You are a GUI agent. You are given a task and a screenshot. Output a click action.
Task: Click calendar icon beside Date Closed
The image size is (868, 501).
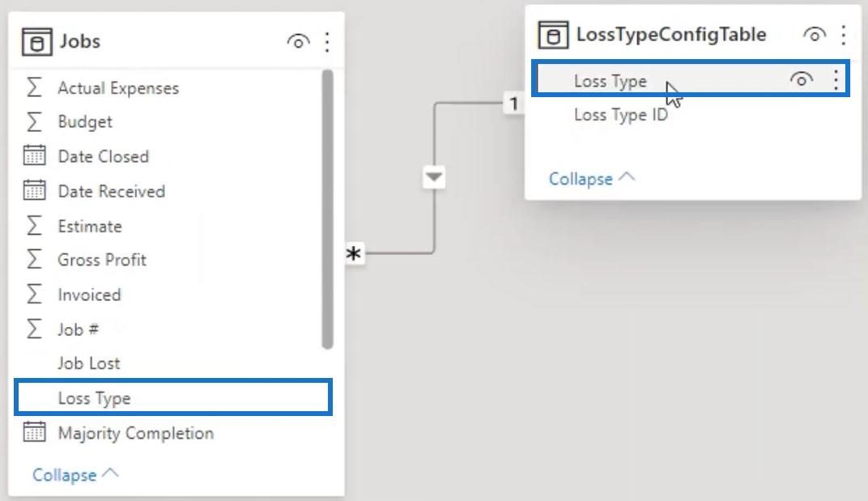click(34, 156)
